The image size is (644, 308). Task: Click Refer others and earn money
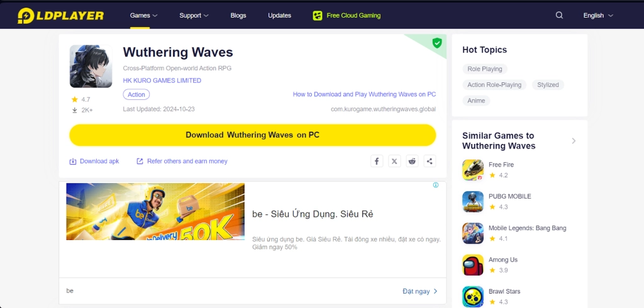click(187, 162)
